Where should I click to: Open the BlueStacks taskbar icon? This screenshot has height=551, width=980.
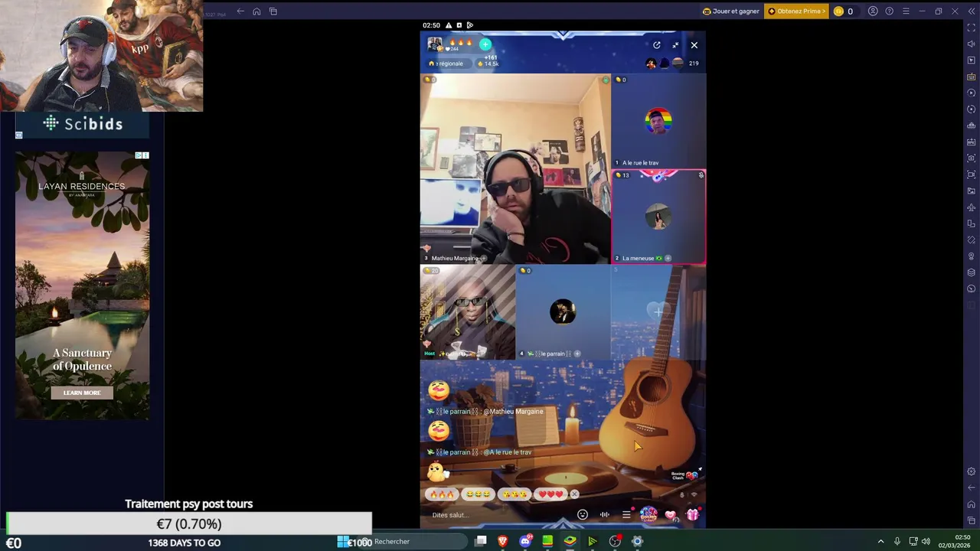coord(570,542)
